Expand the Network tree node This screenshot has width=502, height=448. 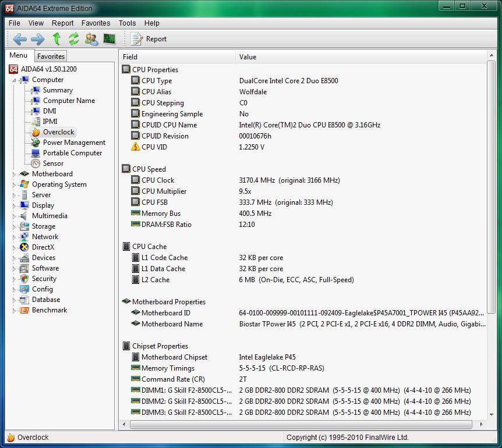14,237
